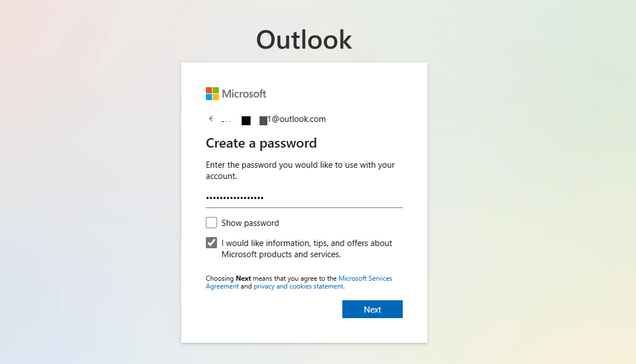The image size is (636, 364).
Task: Click the bold "Next" word in agreement text
Action: (x=243, y=278)
